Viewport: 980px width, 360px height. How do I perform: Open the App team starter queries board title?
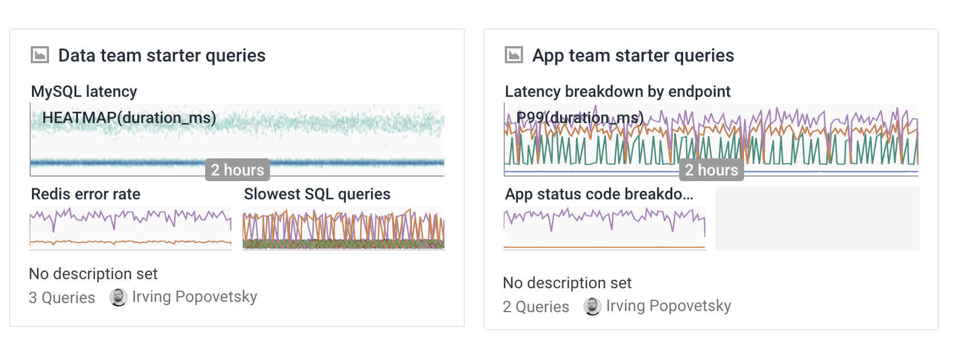click(x=633, y=55)
